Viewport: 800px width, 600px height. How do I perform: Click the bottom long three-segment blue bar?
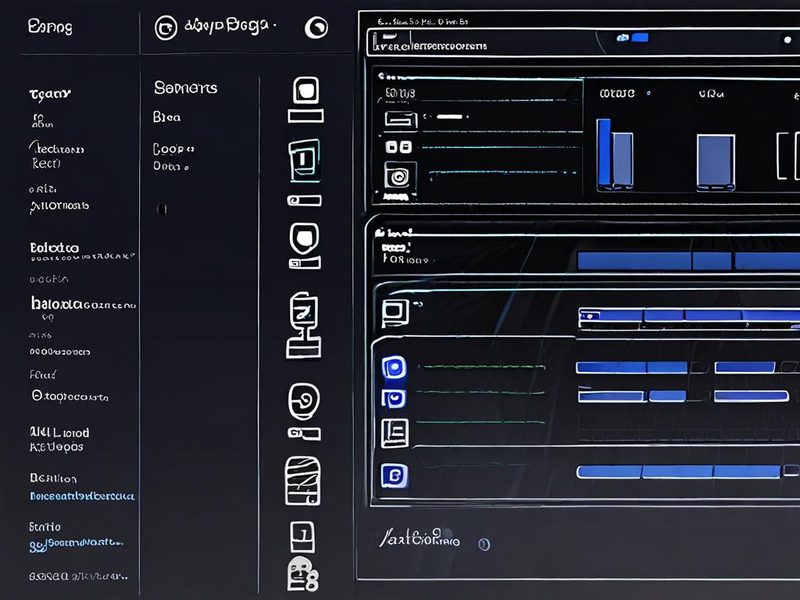(679, 471)
